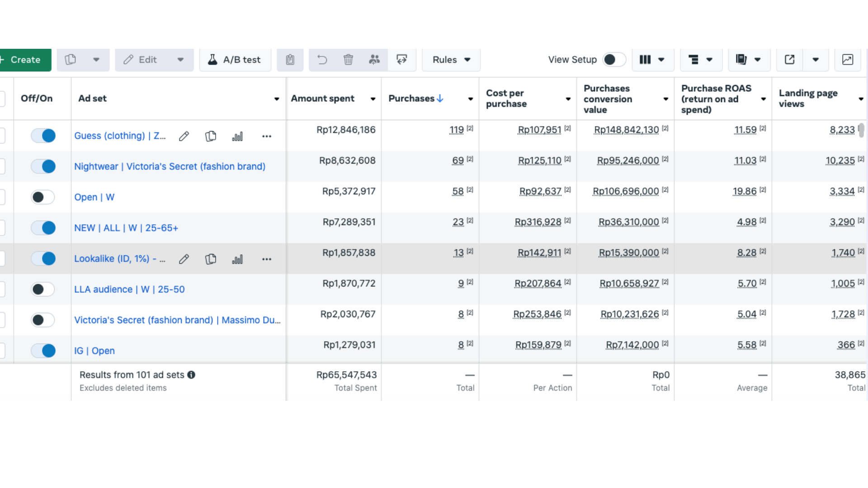Click the trash delete icon

(348, 60)
